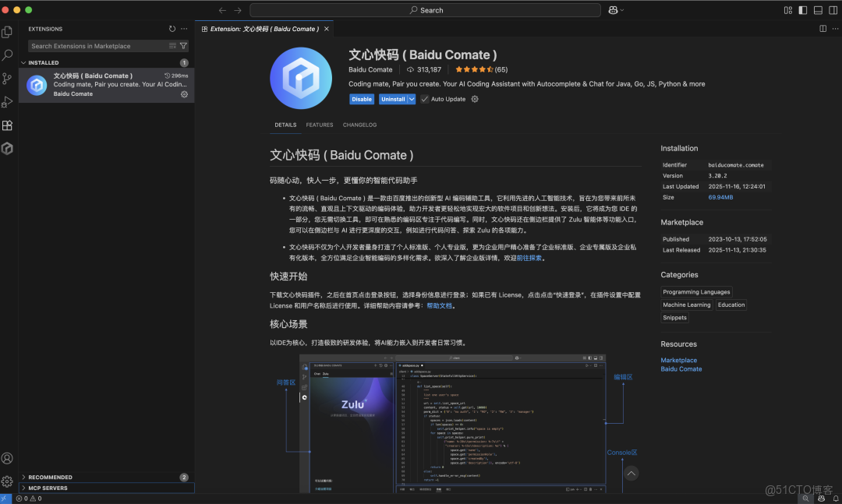
Task: Click the Disable button
Action: tap(361, 99)
